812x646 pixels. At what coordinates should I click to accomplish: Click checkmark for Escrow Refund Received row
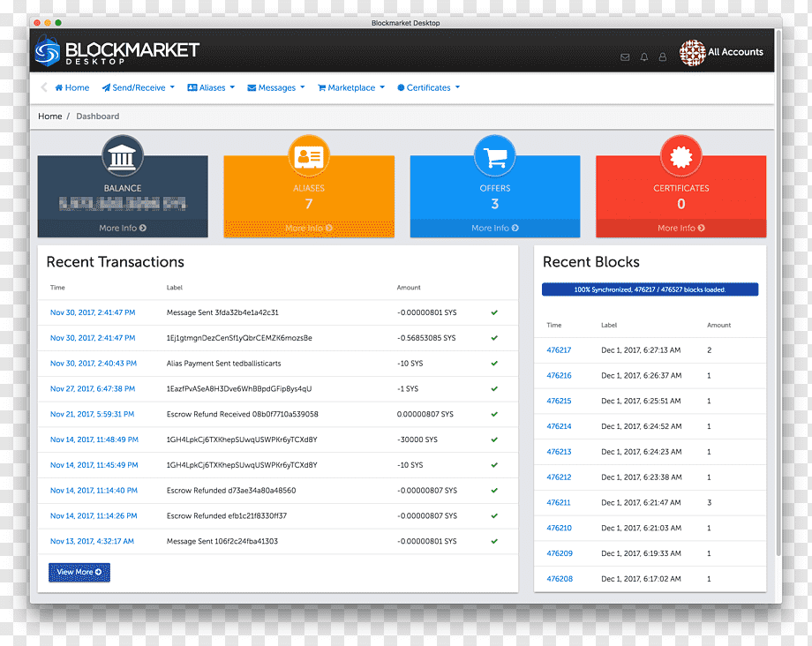click(x=494, y=414)
